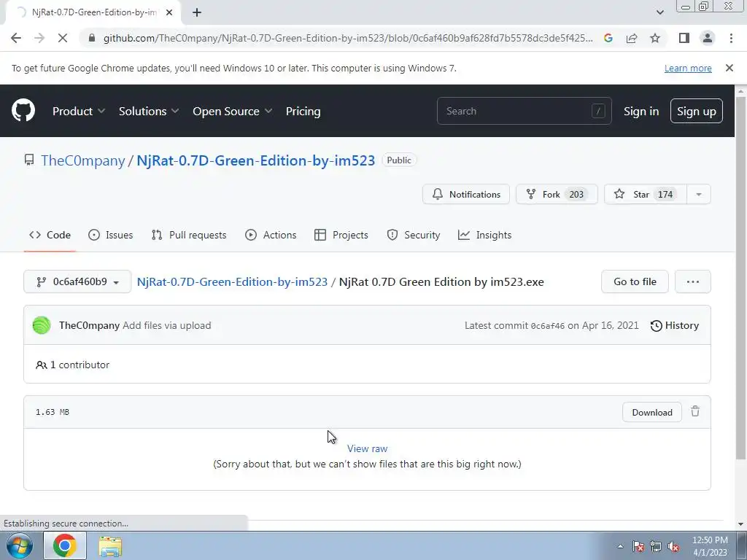The image size is (747, 560).
Task: Open the Windows Start menu
Action: [19, 545]
